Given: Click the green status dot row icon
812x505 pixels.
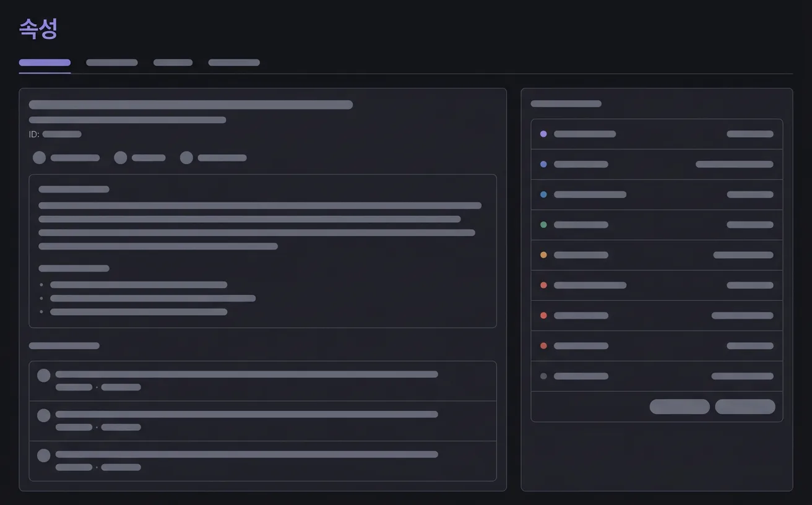Looking at the screenshot, I should click(x=543, y=225).
